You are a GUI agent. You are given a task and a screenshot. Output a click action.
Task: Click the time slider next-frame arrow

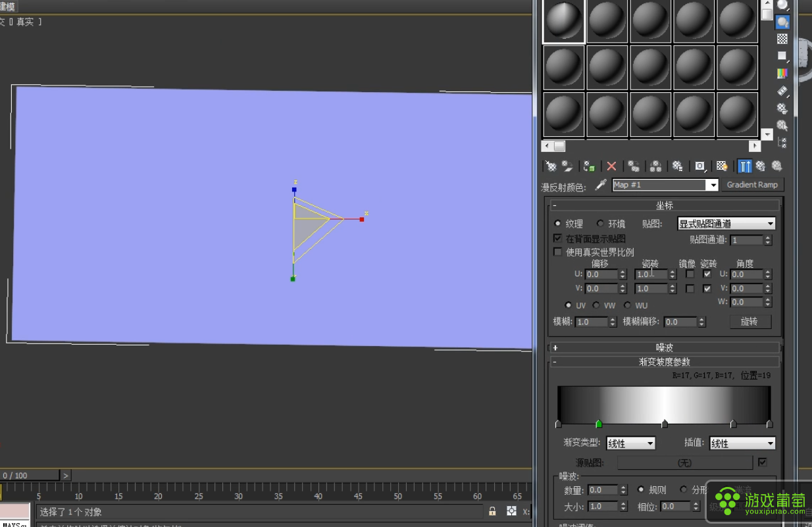tap(65, 475)
